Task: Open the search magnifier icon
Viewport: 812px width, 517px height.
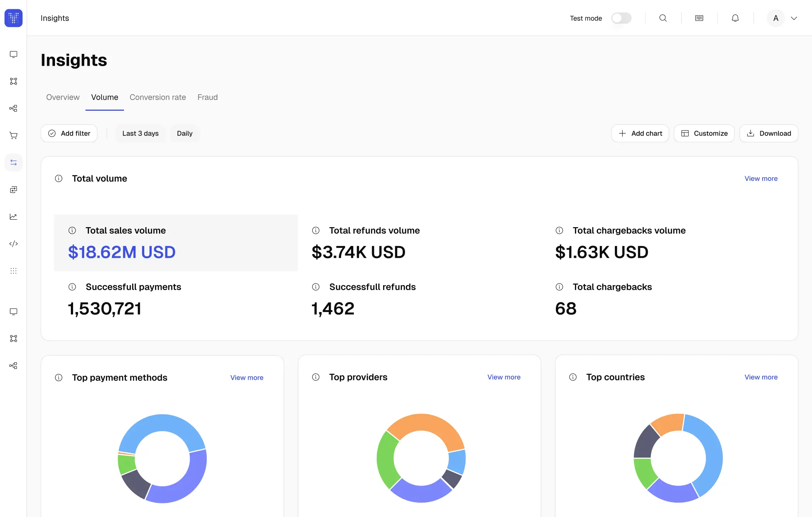Action: coord(663,18)
